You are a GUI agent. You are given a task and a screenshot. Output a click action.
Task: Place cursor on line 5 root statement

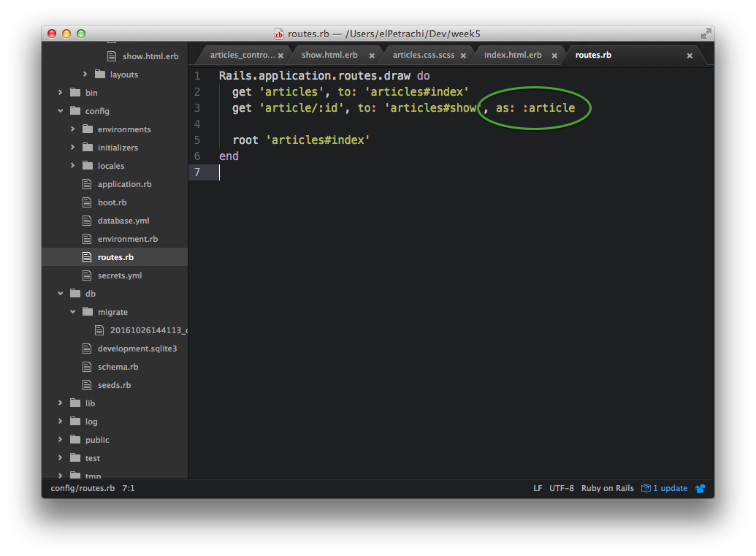point(302,140)
